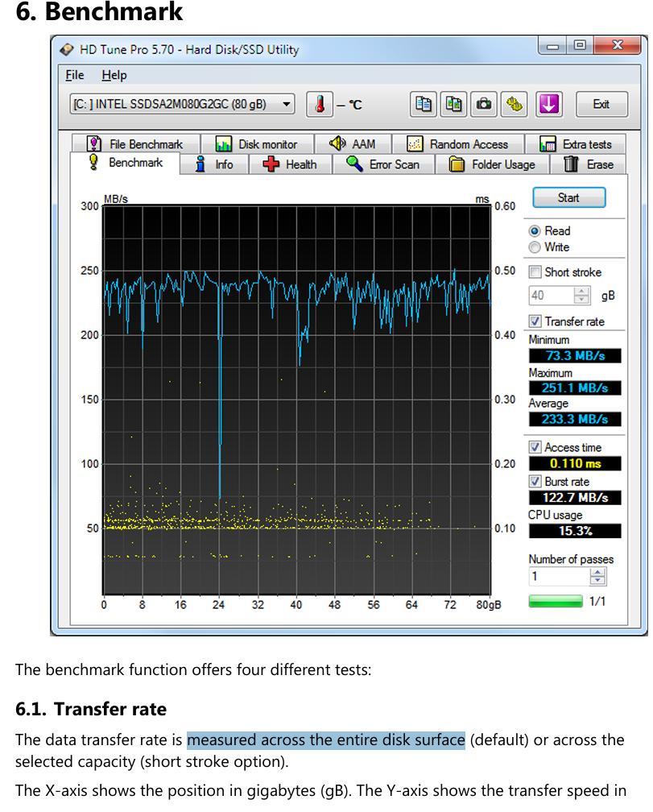Open the AAM tab

pyautogui.click(x=353, y=144)
